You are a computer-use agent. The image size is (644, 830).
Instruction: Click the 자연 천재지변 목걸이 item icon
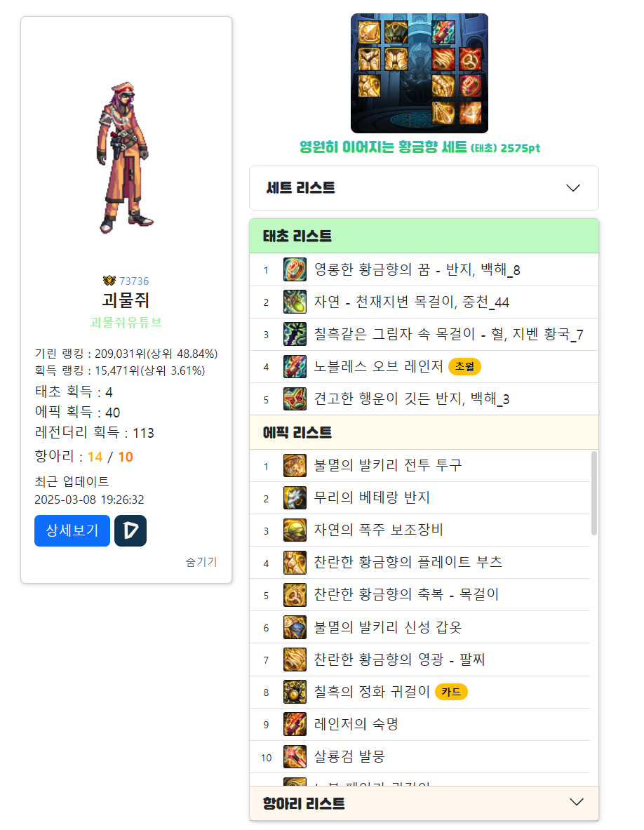[295, 302]
